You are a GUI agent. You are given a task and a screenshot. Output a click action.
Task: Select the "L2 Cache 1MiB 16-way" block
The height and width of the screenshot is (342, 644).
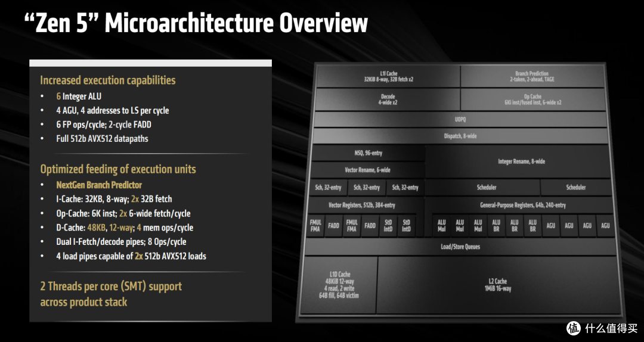498,285
